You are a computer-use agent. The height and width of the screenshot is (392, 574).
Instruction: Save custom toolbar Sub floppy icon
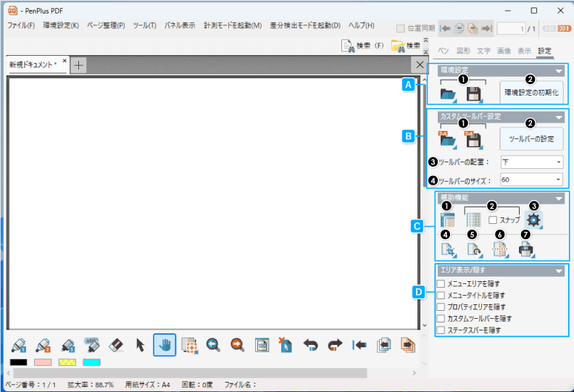coord(475,140)
